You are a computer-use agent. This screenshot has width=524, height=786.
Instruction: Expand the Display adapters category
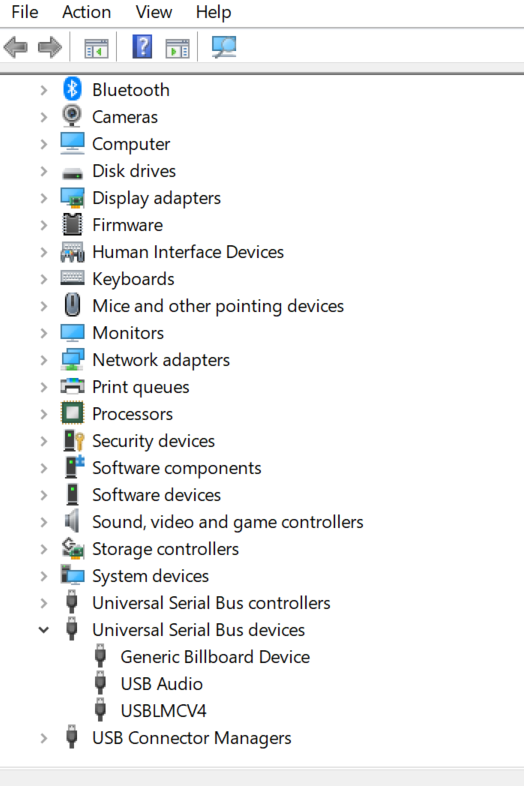click(44, 198)
